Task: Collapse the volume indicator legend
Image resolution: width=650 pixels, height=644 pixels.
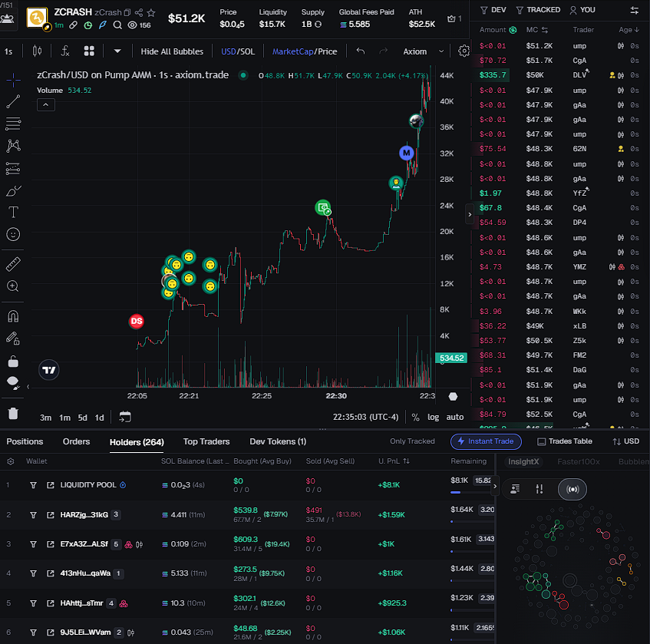Action: pyautogui.click(x=46, y=105)
